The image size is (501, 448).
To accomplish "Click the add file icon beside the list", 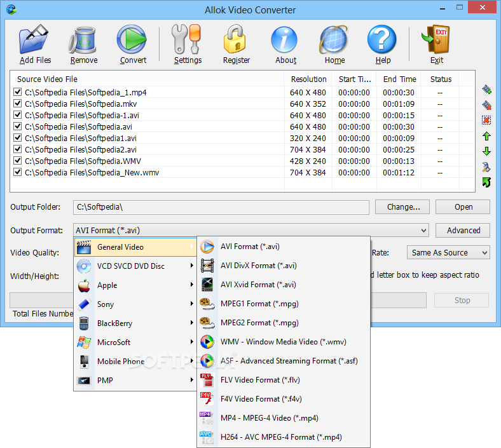I will pyautogui.click(x=486, y=90).
